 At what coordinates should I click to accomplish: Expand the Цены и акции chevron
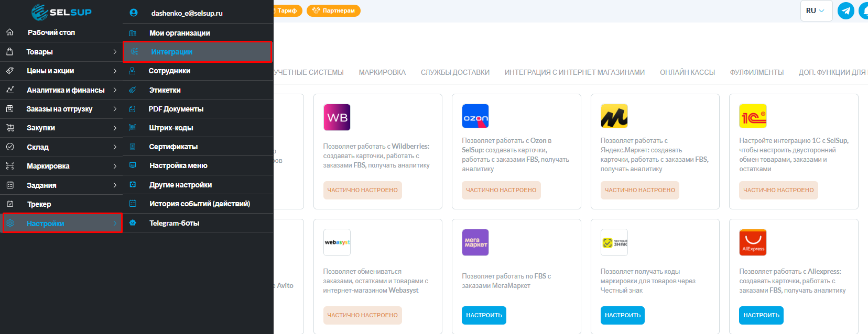coord(115,71)
